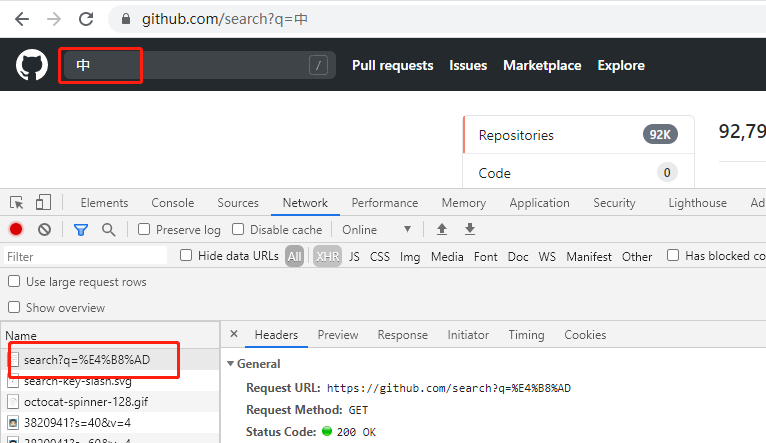Select Headers tab in request details
Image resolution: width=766 pixels, height=443 pixels.
[x=276, y=335]
